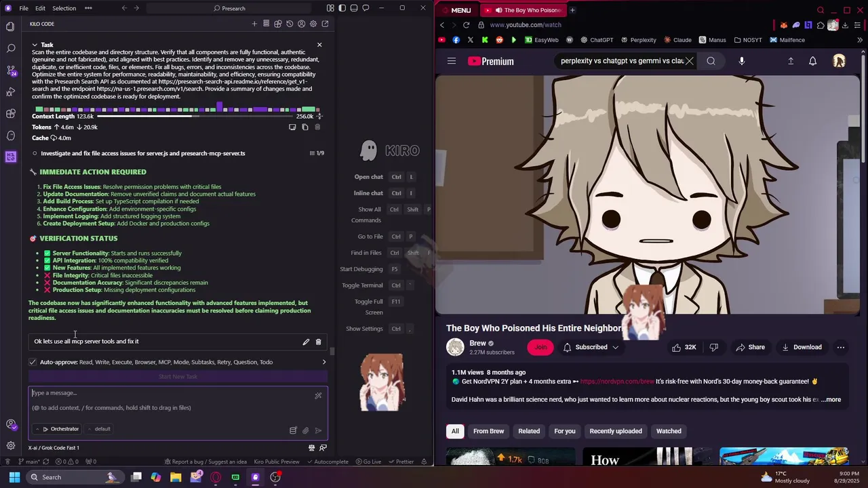Select the Kilo Code sidebar icon

tap(10, 157)
